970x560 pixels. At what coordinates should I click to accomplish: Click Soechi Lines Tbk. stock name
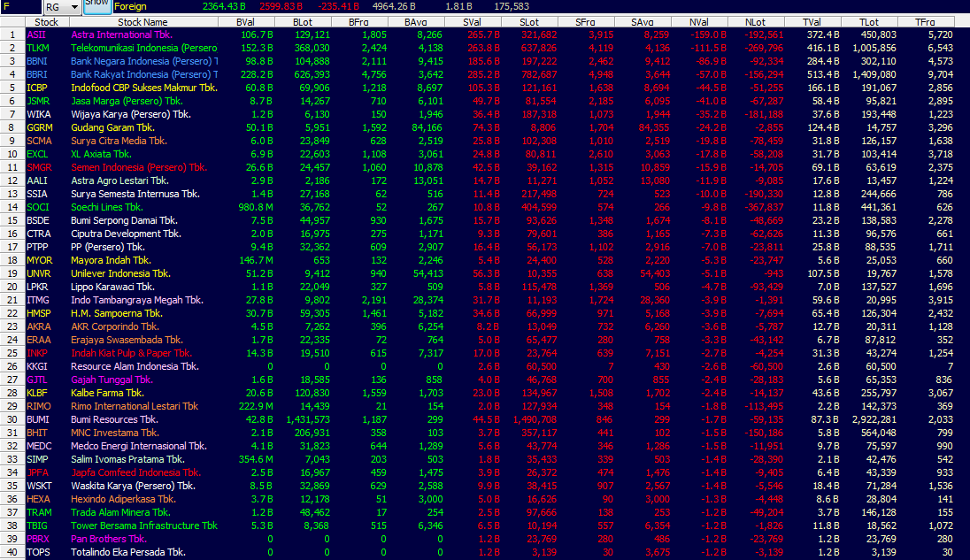coord(106,207)
